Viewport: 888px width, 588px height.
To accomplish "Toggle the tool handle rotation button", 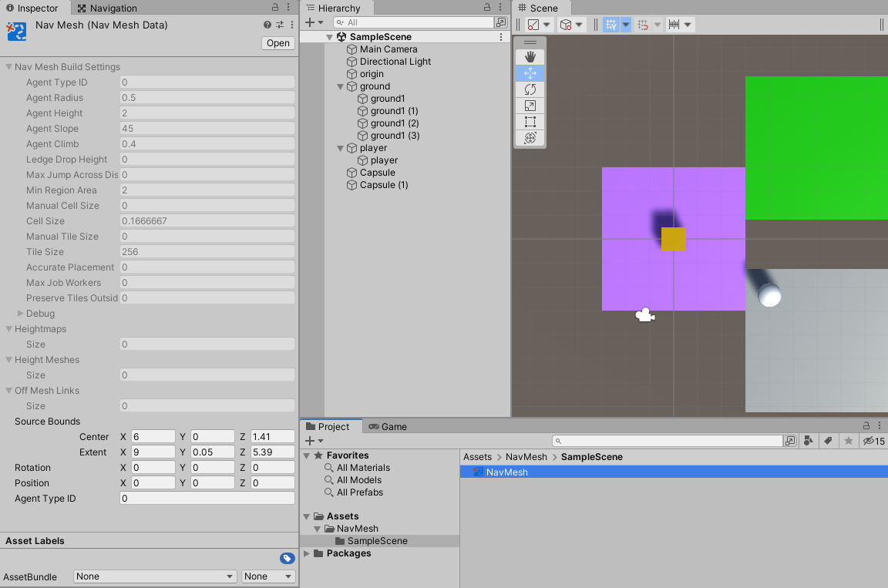I will coord(566,25).
